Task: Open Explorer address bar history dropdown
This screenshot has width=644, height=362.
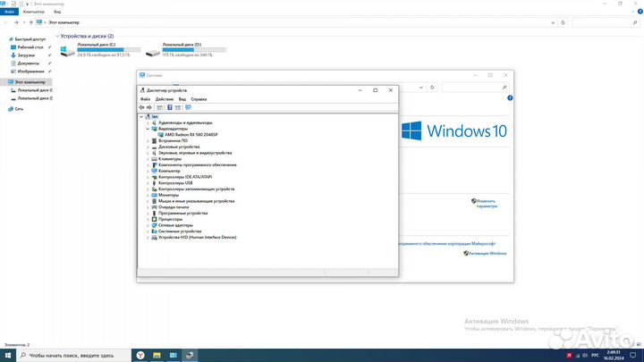Action: tap(553, 22)
